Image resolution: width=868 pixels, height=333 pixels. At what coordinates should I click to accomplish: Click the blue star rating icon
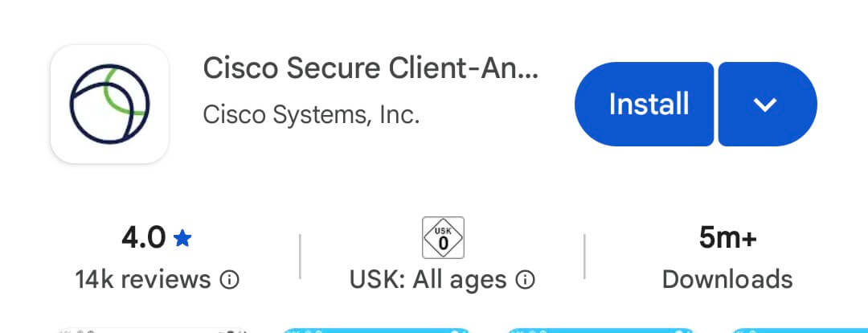coord(182,238)
